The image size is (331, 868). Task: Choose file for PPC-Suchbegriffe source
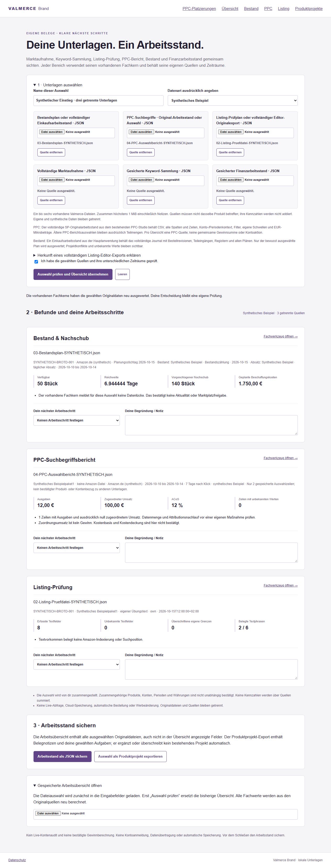click(x=141, y=132)
